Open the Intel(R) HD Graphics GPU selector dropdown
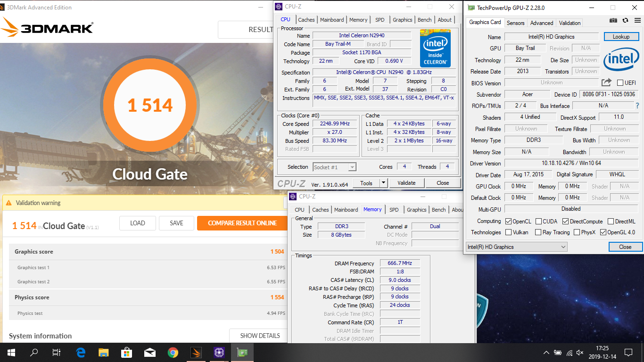 (516, 247)
